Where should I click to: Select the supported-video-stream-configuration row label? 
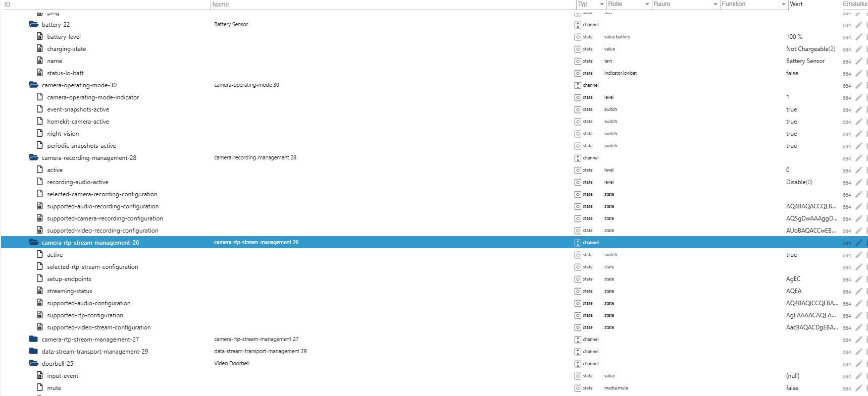(x=99, y=327)
